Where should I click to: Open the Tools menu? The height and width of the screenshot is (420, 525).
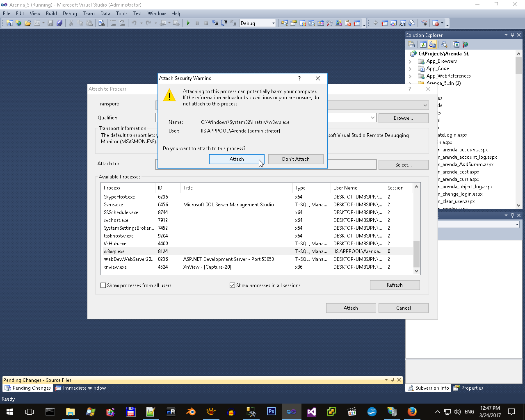122,14
